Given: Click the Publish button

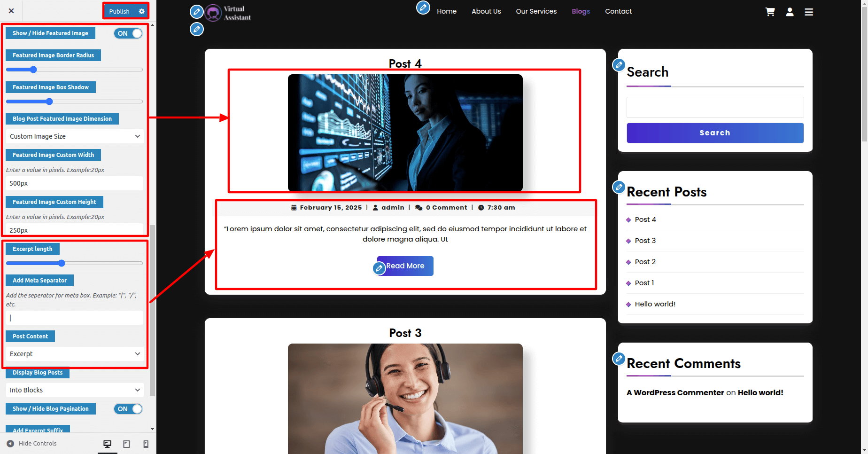Looking at the screenshot, I should click(x=119, y=11).
